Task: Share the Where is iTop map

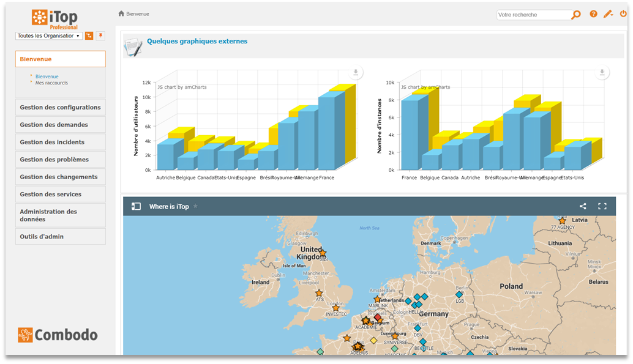Action: (583, 207)
